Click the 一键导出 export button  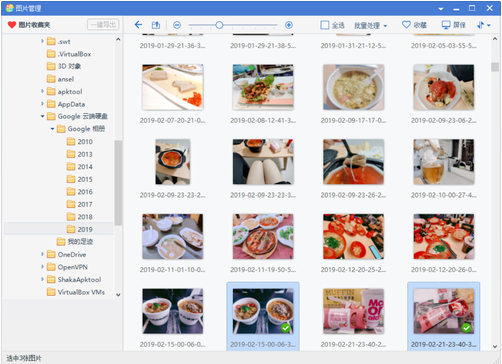click(103, 25)
